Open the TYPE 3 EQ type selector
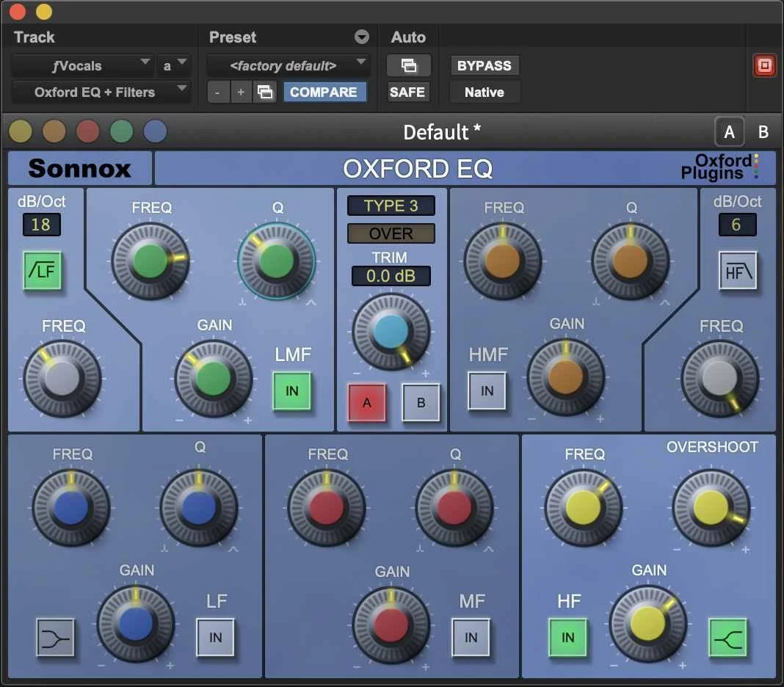The height and width of the screenshot is (687, 784). pyautogui.click(x=391, y=206)
